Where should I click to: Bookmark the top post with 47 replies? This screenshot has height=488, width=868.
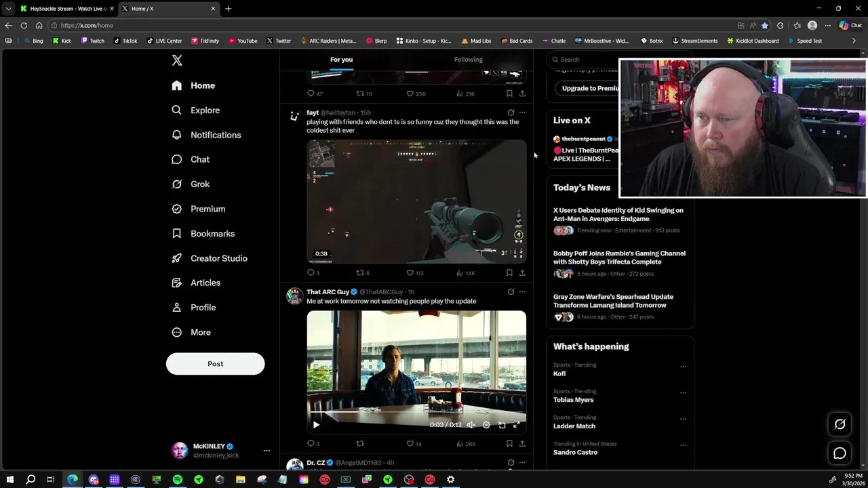click(x=509, y=94)
